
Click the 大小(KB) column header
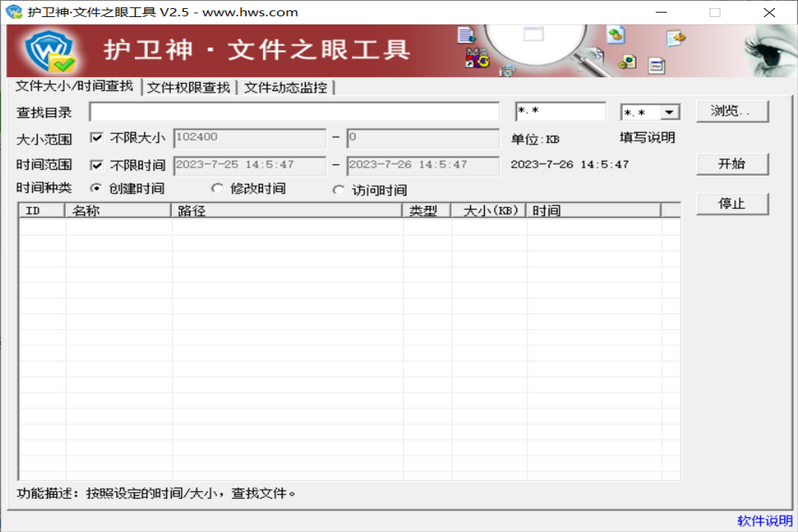click(489, 211)
